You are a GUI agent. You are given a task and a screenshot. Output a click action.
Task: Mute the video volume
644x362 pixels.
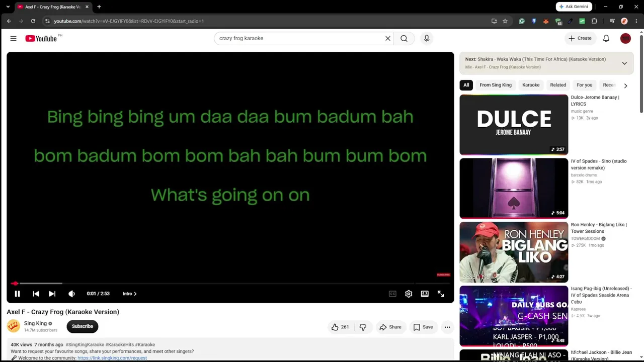pyautogui.click(x=71, y=294)
